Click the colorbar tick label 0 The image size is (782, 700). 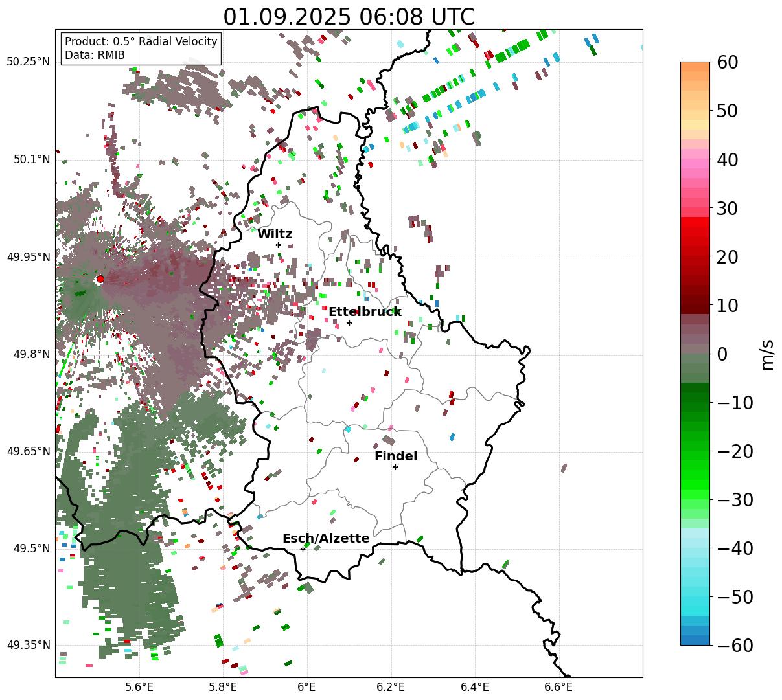pos(722,354)
